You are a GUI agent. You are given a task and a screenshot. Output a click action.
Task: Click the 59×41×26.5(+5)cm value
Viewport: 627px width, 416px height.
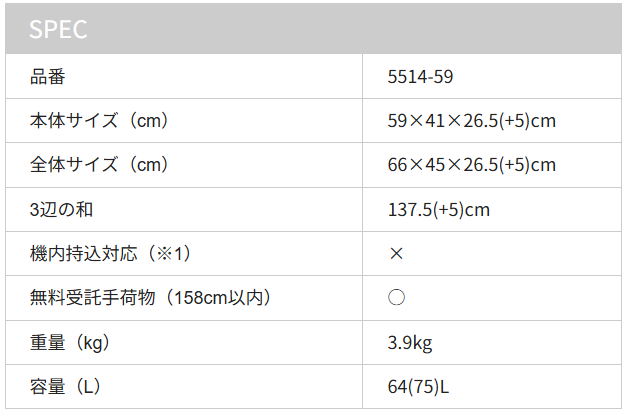tap(472, 121)
